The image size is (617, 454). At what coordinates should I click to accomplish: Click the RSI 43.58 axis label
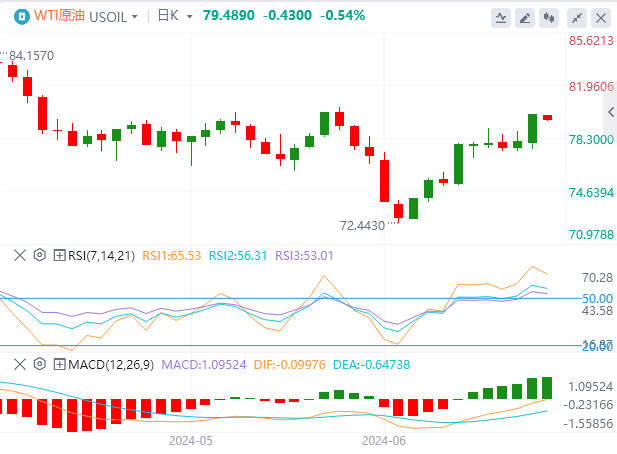(x=597, y=311)
